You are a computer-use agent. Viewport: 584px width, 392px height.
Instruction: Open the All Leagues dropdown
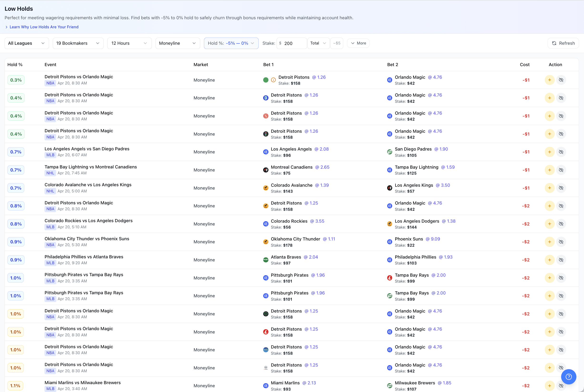(26, 43)
